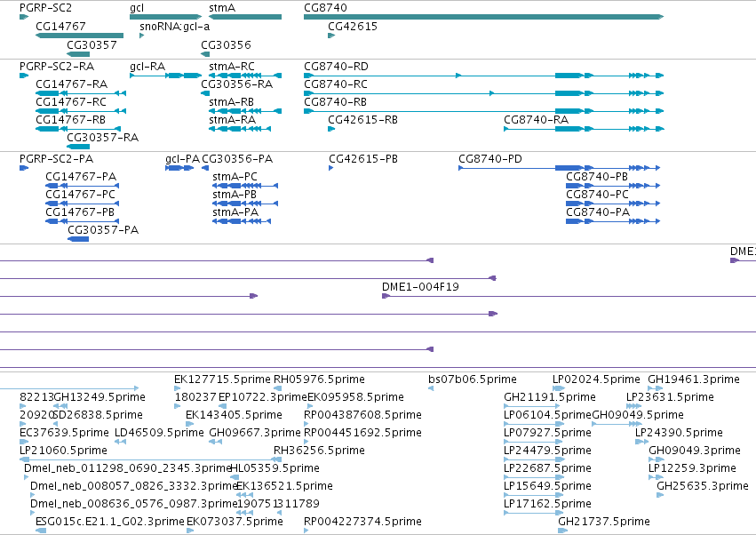
Task: Select the LP23631.5prime EST label
Action: point(670,397)
